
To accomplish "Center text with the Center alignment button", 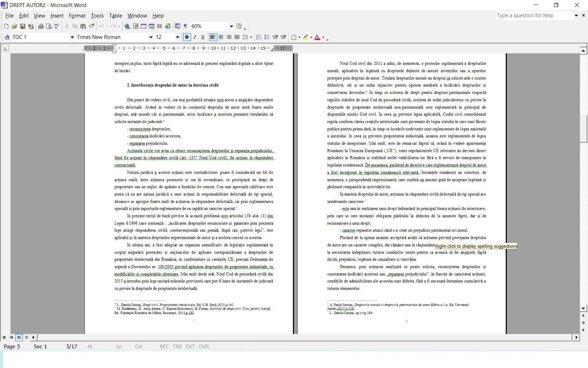I will click(x=221, y=37).
